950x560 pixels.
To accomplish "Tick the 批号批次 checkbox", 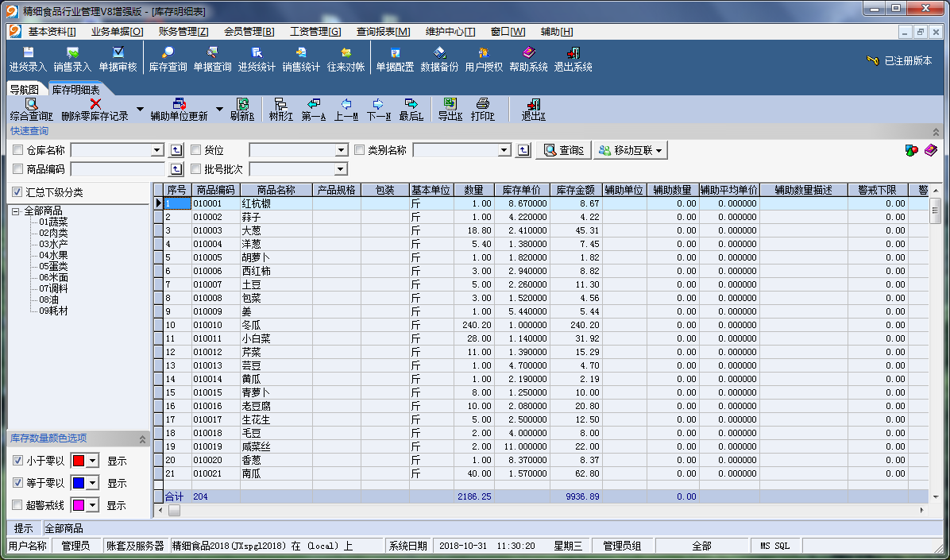I will (195, 169).
